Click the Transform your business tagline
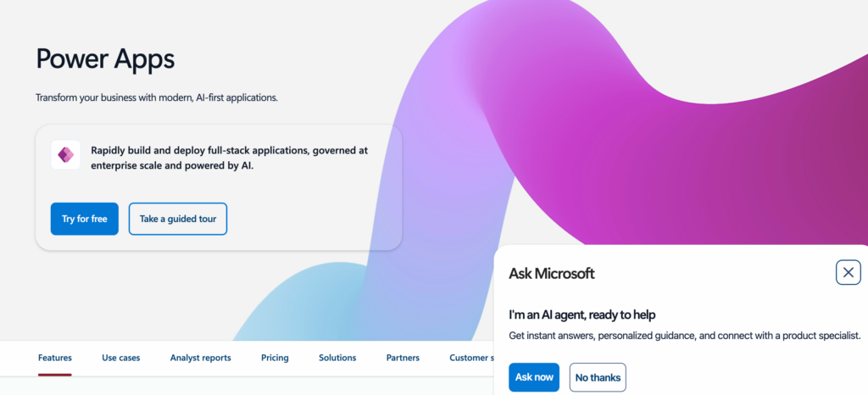Viewport: 868px width, 395px height. click(x=157, y=97)
